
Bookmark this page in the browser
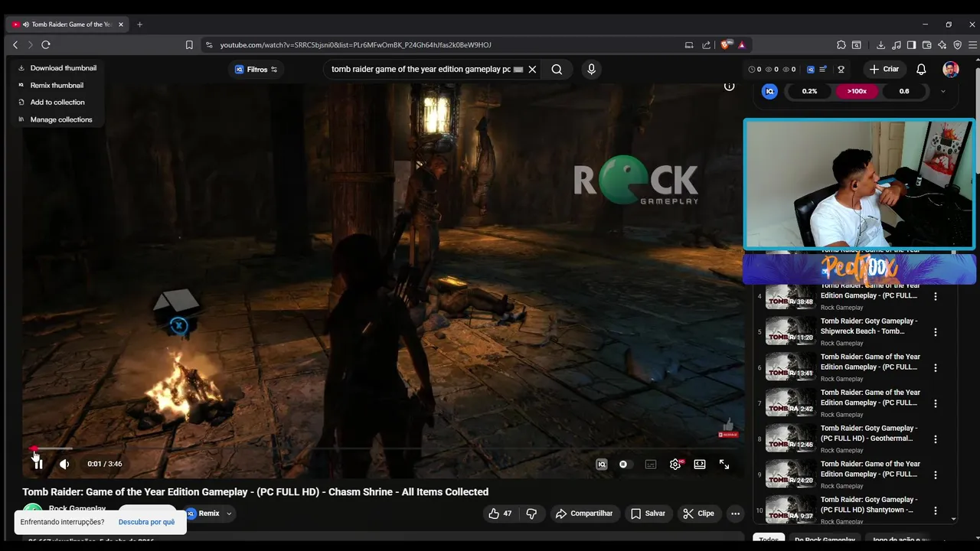click(189, 45)
